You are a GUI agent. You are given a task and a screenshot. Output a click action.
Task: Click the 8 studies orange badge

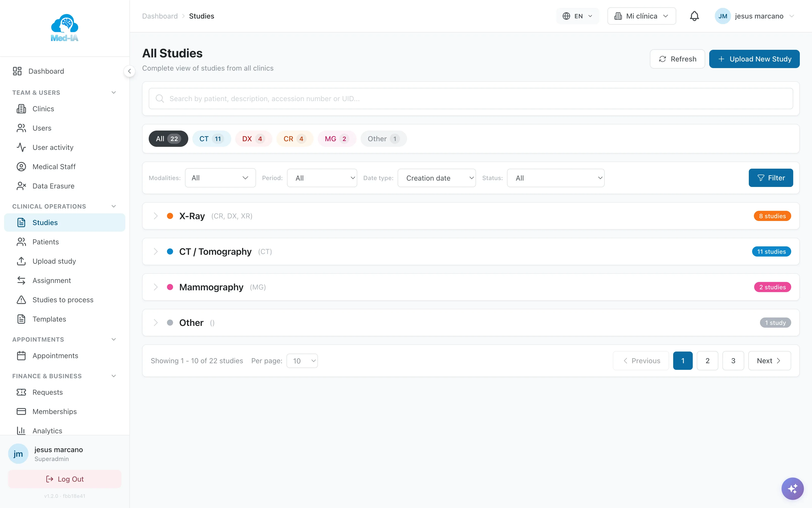[772, 216]
